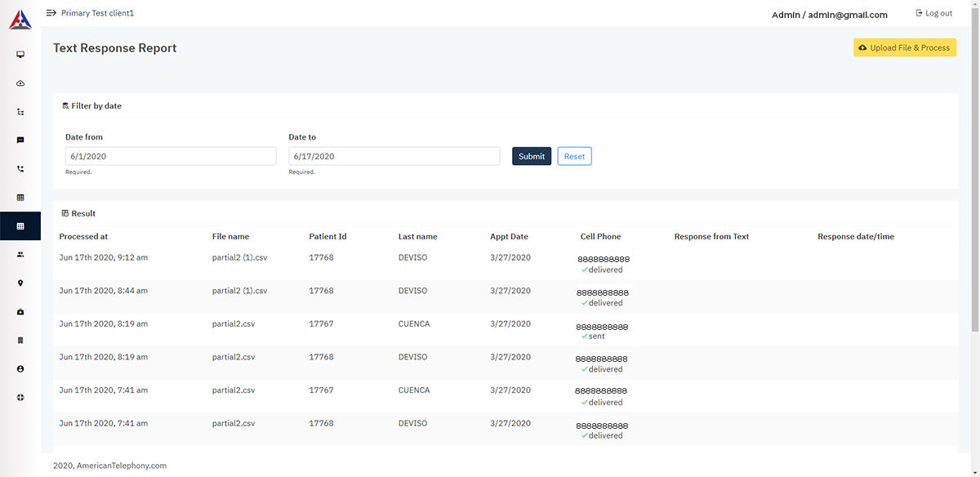Focus the Date from input field

[171, 156]
